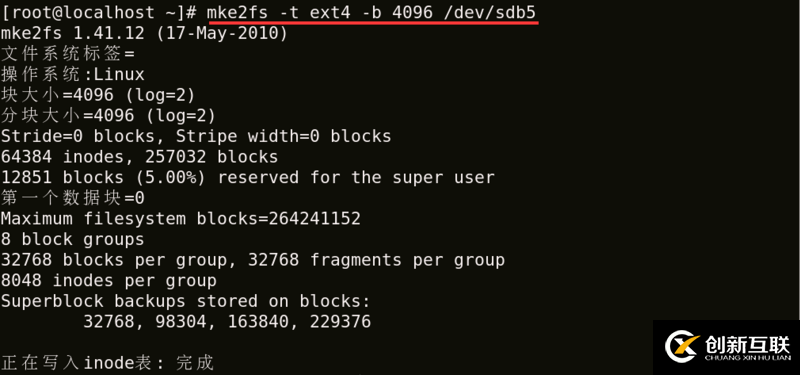Image resolution: width=800 pixels, height=375 pixels.
Task: Click Maximum filesystem blocks=264241152 text
Action: 181,218
